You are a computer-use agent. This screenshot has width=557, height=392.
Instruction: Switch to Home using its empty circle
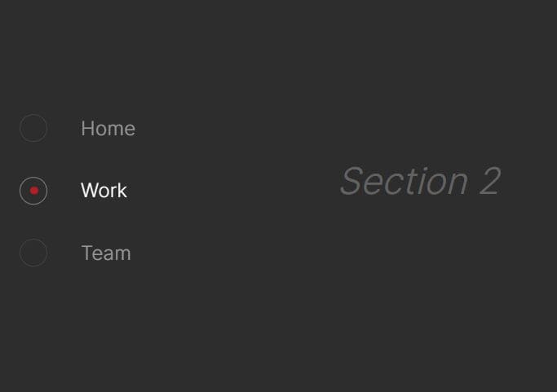[33, 128]
